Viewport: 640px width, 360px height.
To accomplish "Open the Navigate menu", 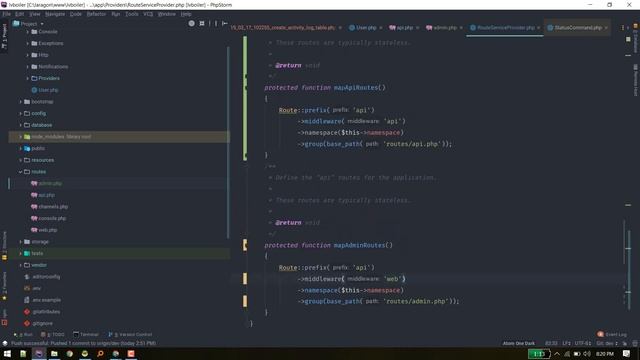I will [55, 14].
